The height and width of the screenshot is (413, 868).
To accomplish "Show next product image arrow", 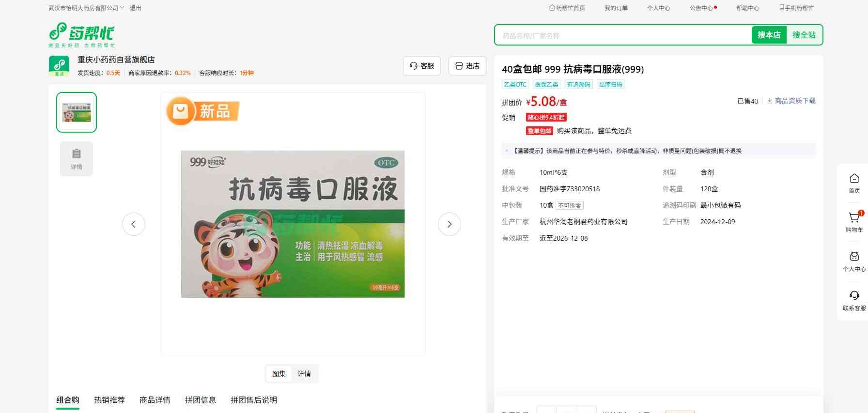I will (449, 224).
